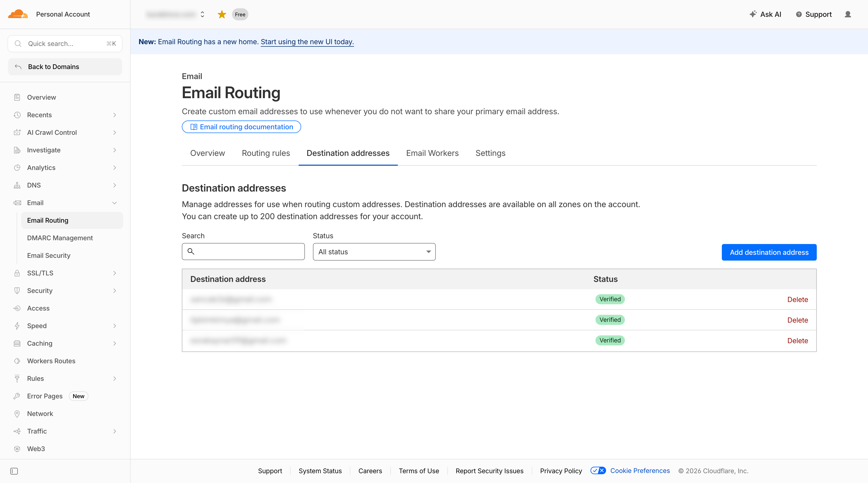Switch to the Routing rules tab
This screenshot has height=483, width=868.
click(x=265, y=153)
